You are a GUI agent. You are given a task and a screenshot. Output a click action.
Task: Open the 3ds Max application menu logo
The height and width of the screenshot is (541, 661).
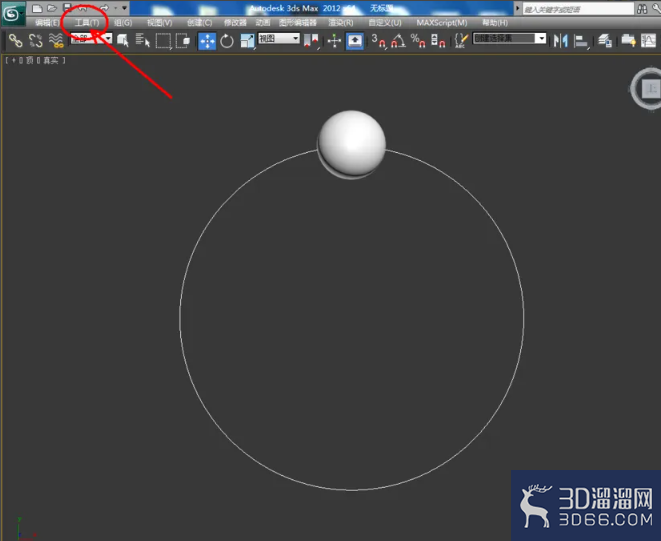pyautogui.click(x=12, y=13)
